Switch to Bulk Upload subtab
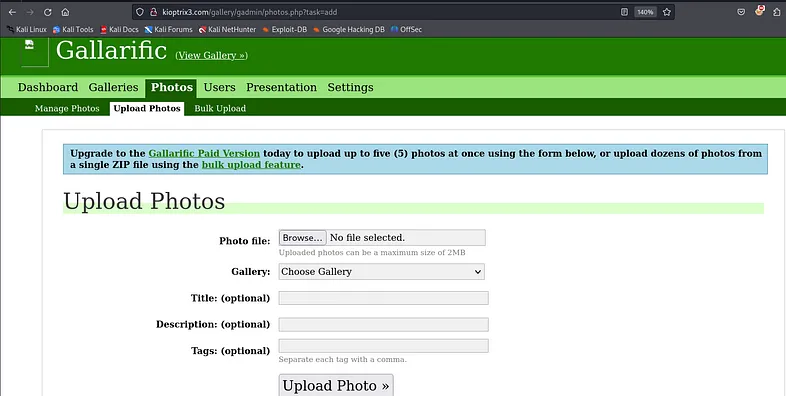 point(220,108)
